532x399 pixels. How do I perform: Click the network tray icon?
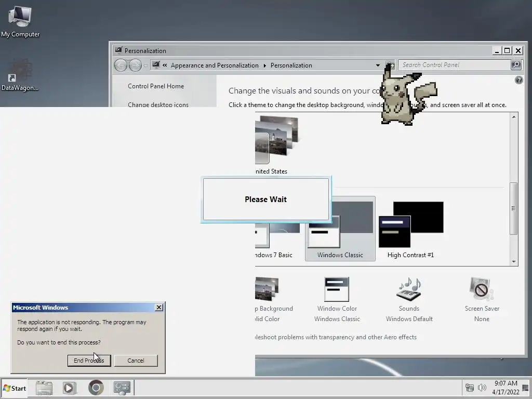pyautogui.click(x=470, y=388)
